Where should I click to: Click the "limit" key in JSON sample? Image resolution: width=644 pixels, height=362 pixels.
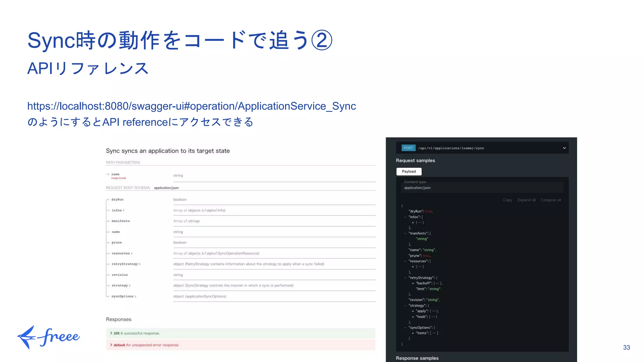(421, 289)
